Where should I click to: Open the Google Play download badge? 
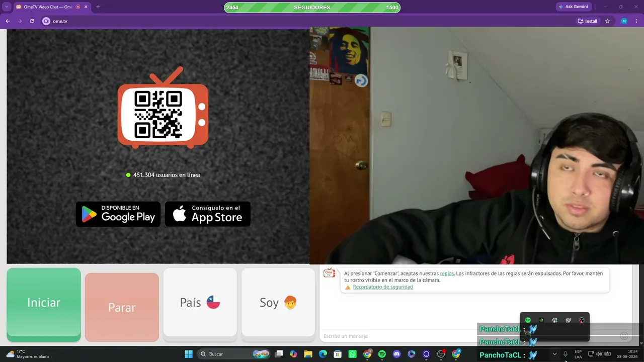[x=118, y=214]
